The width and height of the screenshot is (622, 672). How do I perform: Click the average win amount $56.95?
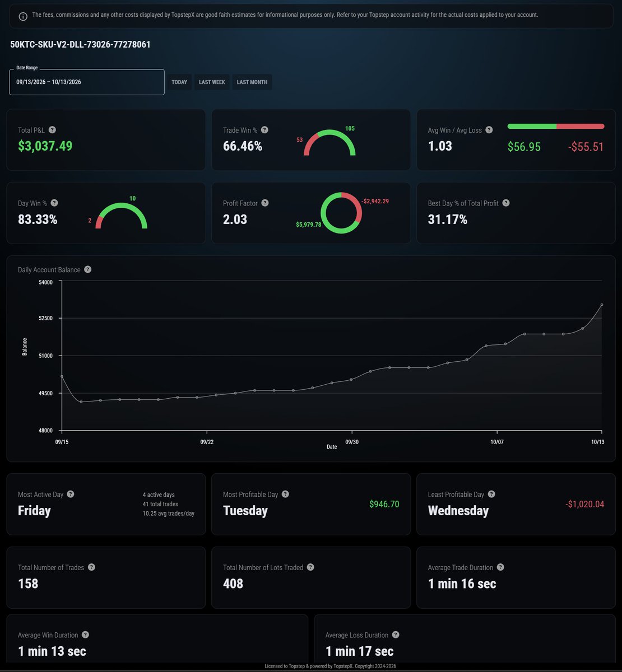pyautogui.click(x=524, y=147)
